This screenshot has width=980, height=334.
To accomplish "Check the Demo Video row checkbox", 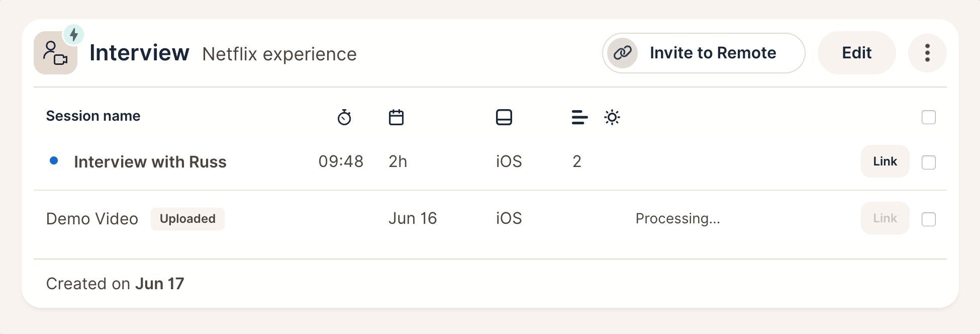I will [x=929, y=219].
